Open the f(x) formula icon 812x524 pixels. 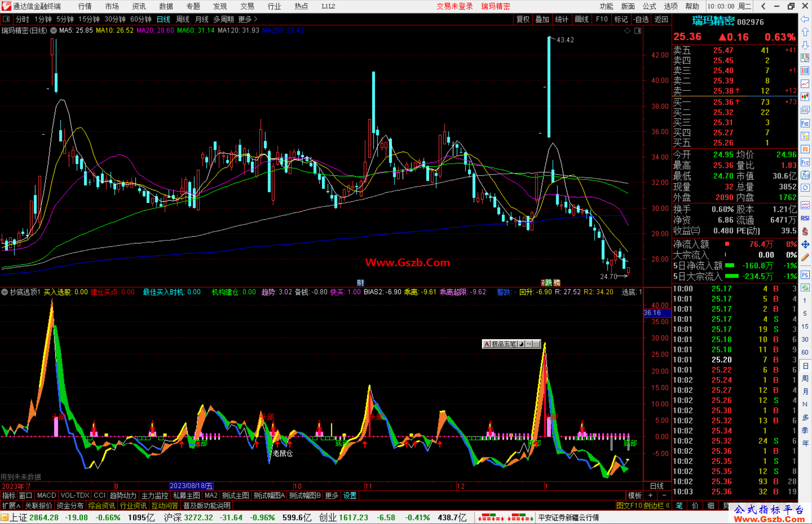pos(805,175)
